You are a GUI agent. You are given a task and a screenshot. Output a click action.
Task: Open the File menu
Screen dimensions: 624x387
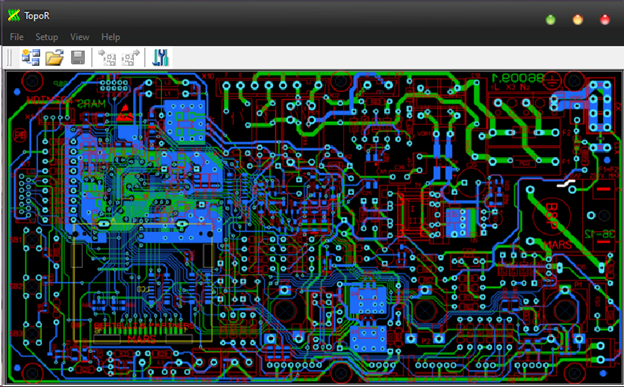(16, 37)
